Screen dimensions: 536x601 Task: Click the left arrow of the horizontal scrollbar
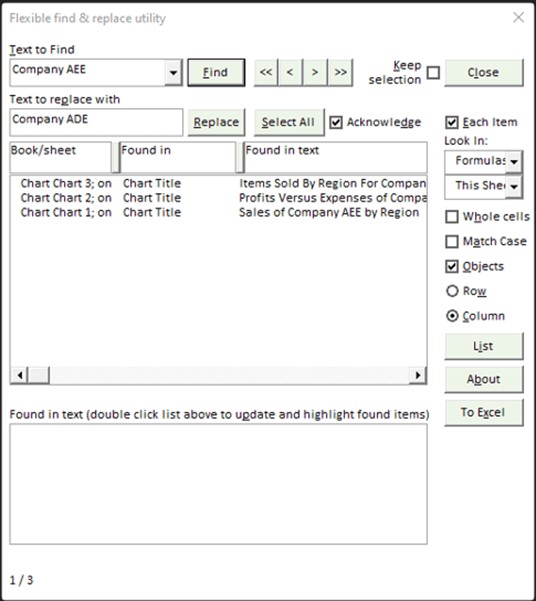click(x=19, y=375)
